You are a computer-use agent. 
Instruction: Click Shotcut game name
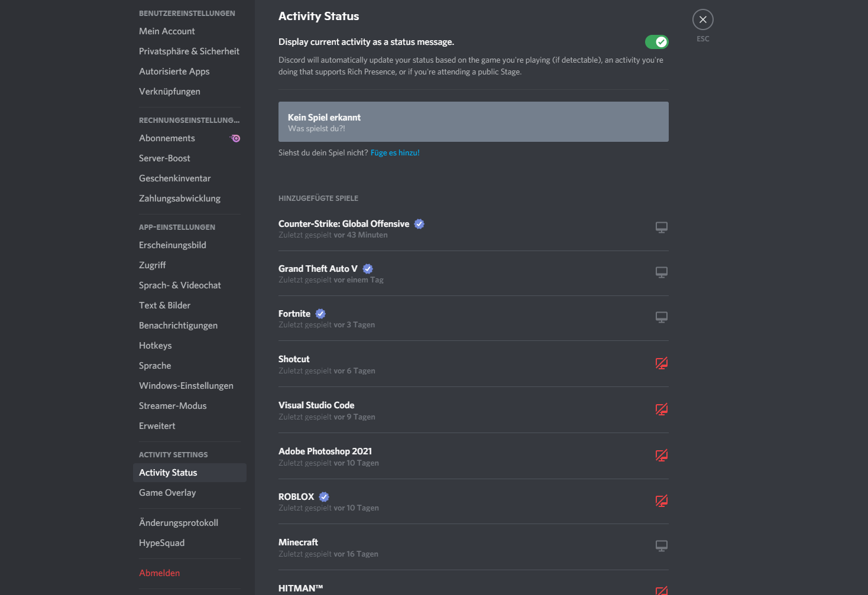(294, 359)
